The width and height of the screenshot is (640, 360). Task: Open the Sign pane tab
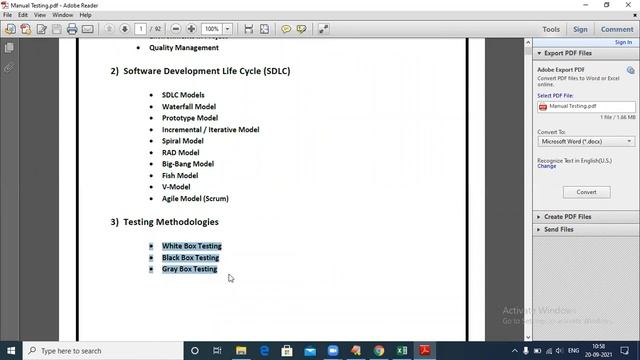click(580, 29)
